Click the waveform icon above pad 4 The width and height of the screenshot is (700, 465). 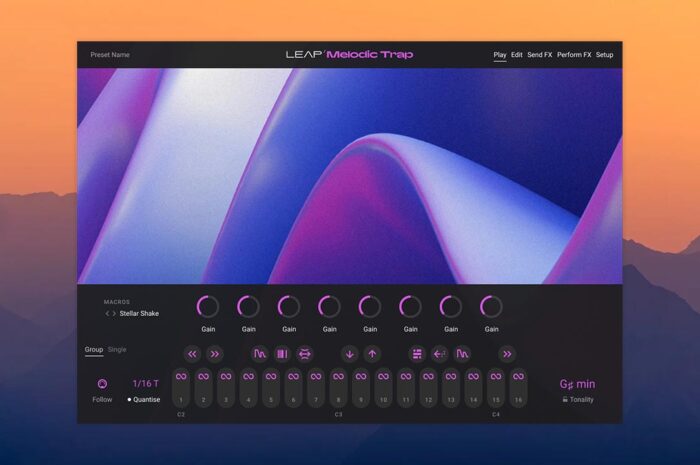(x=260, y=354)
